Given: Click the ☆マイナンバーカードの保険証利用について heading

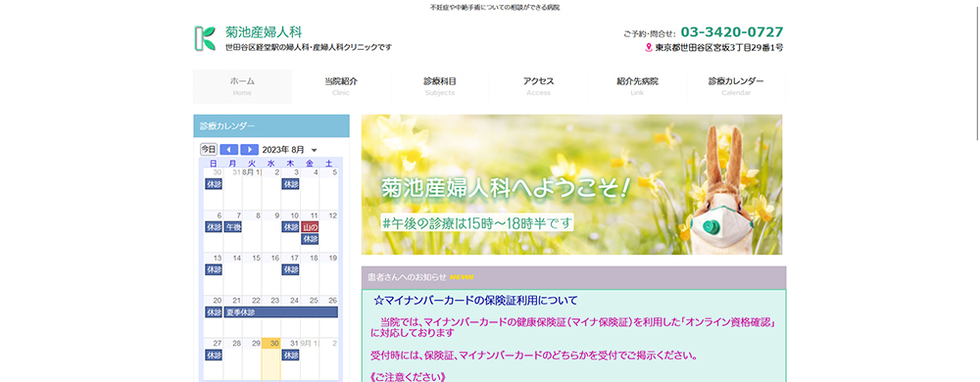Looking at the screenshot, I should click(x=475, y=301).
